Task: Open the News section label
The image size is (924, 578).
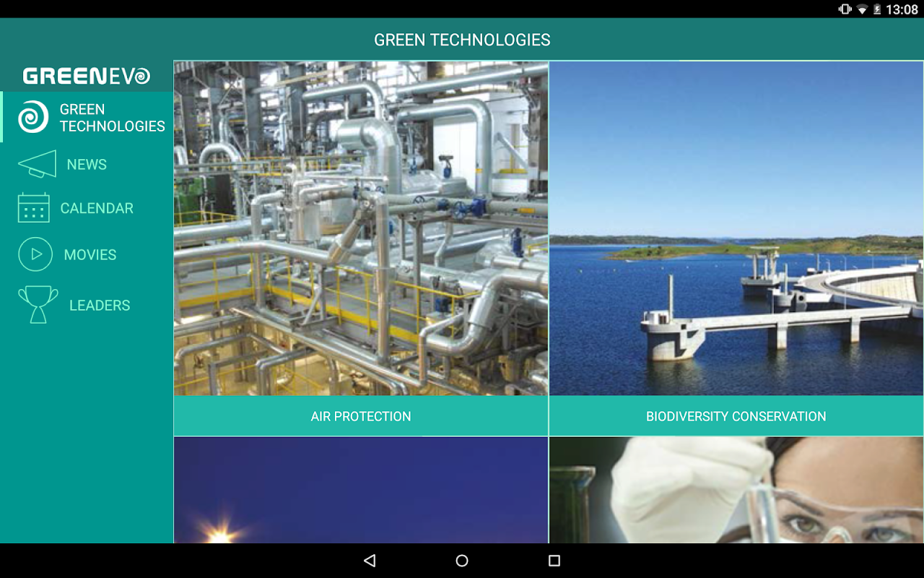Action: 87,165
